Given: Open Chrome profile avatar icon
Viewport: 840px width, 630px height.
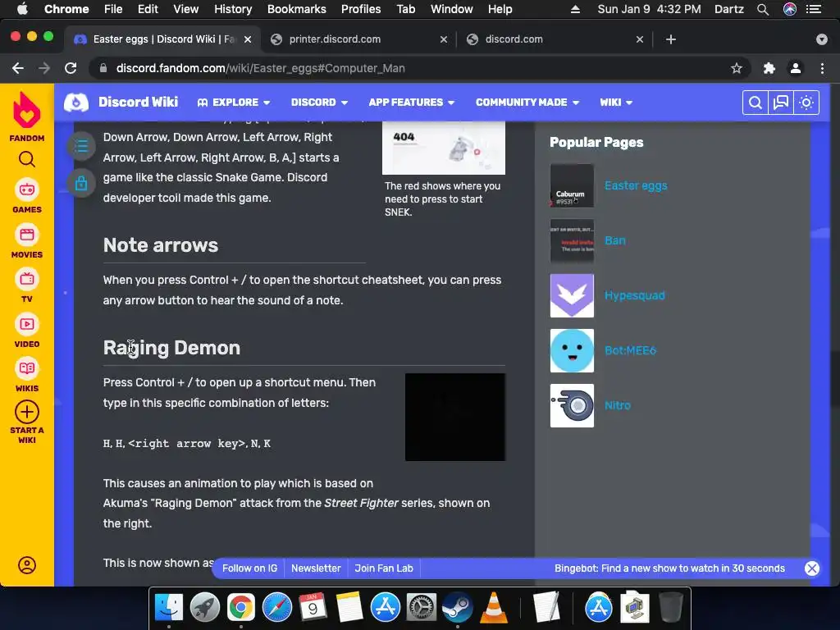Looking at the screenshot, I should pos(796,68).
